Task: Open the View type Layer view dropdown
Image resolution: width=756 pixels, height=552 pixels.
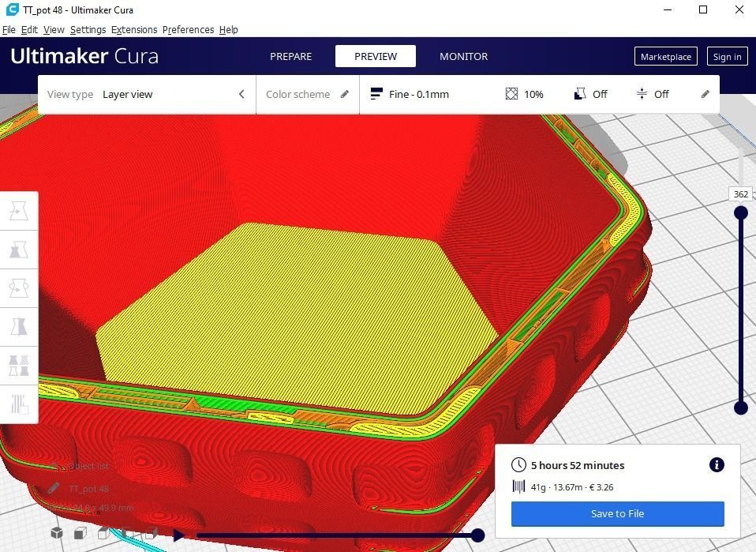Action: click(147, 94)
